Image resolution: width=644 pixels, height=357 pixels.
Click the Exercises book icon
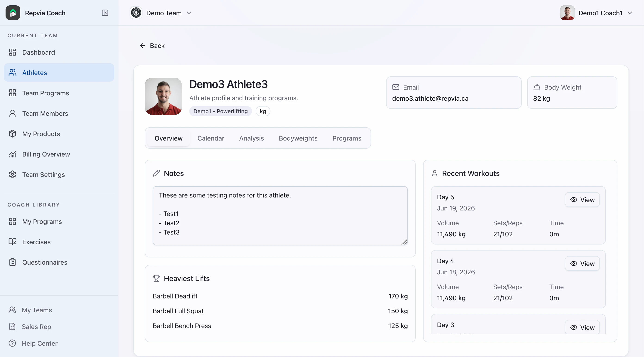click(x=12, y=242)
